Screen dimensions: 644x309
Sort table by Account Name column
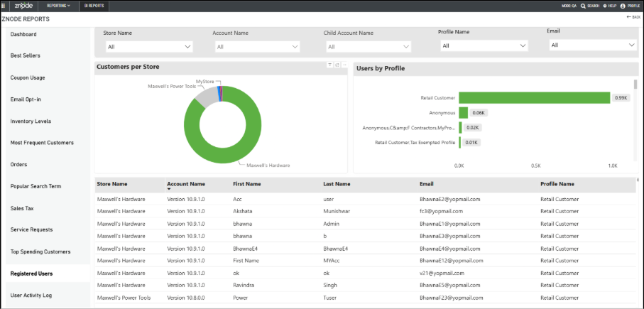[x=185, y=184]
